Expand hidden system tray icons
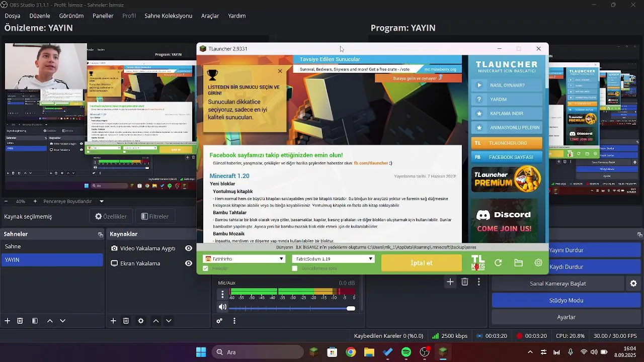644x362 pixels. tap(530, 352)
